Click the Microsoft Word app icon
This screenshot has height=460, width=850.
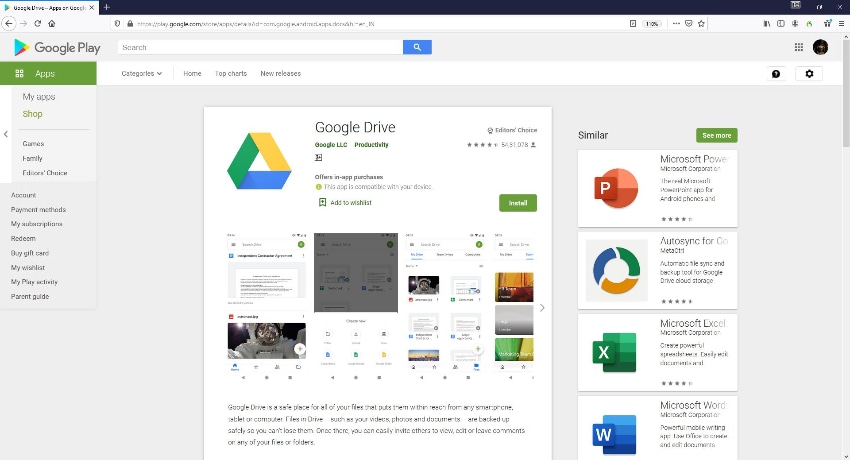[615, 435]
